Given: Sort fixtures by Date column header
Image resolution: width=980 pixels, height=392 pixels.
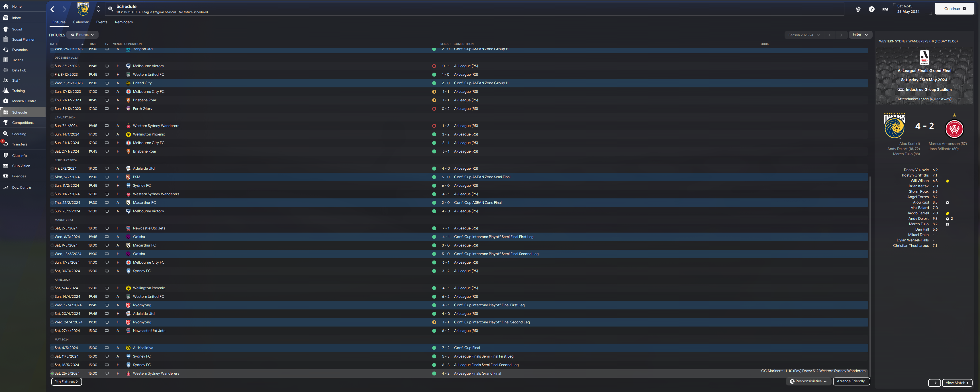Looking at the screenshot, I should pyautogui.click(x=54, y=44).
